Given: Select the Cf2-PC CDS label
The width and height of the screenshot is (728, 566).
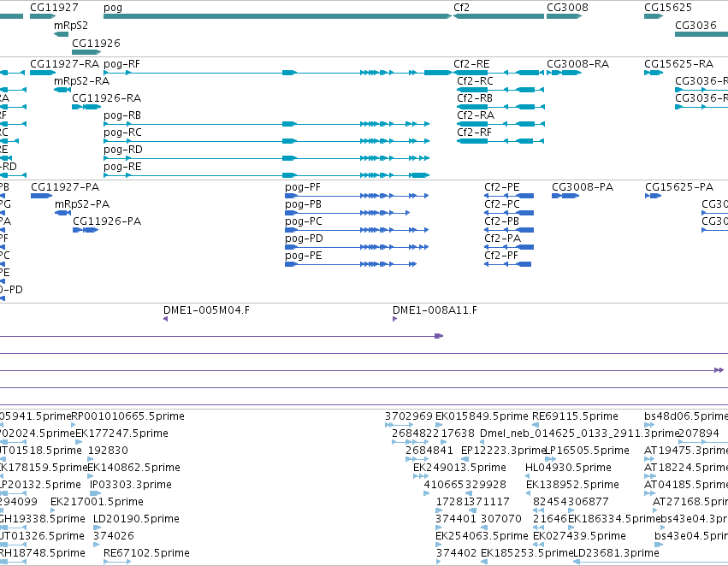Looking at the screenshot, I should click(x=502, y=204).
